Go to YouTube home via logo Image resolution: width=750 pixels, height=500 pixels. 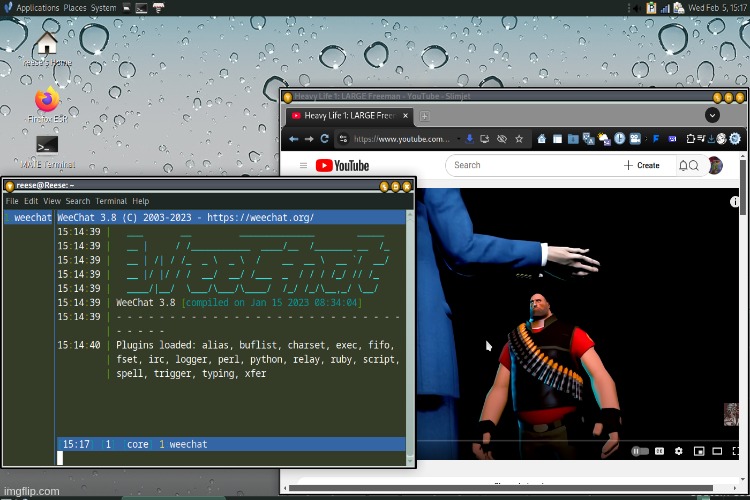pyautogui.click(x=342, y=166)
